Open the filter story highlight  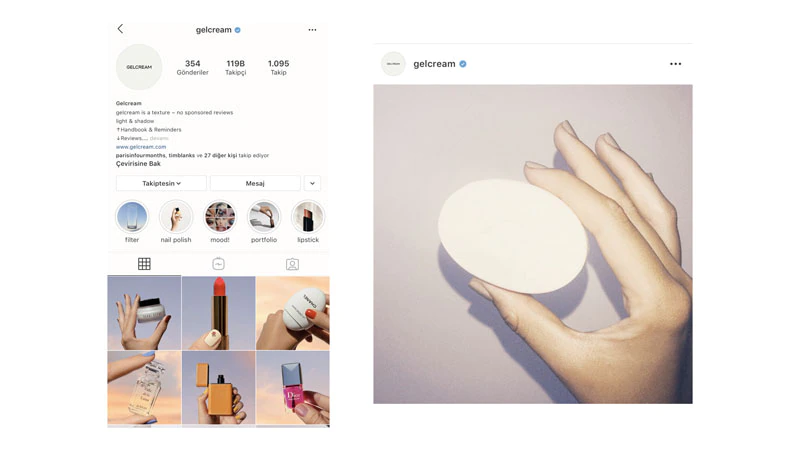132,217
